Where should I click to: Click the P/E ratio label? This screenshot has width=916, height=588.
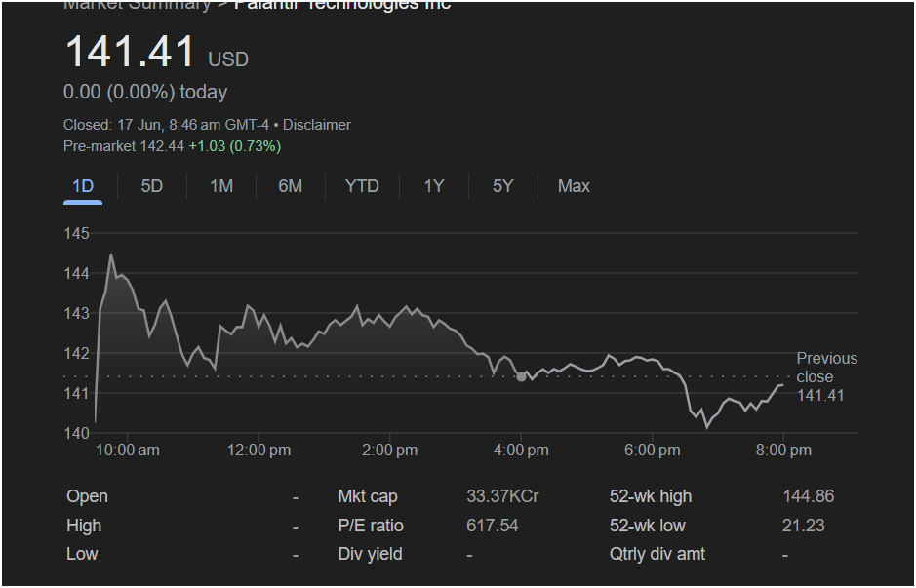[x=371, y=526]
